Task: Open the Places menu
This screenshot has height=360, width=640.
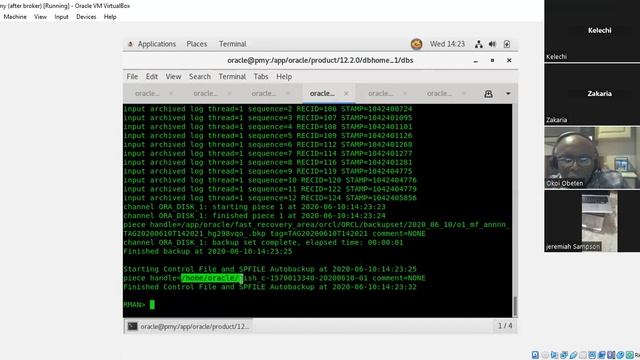Action: coord(197,44)
